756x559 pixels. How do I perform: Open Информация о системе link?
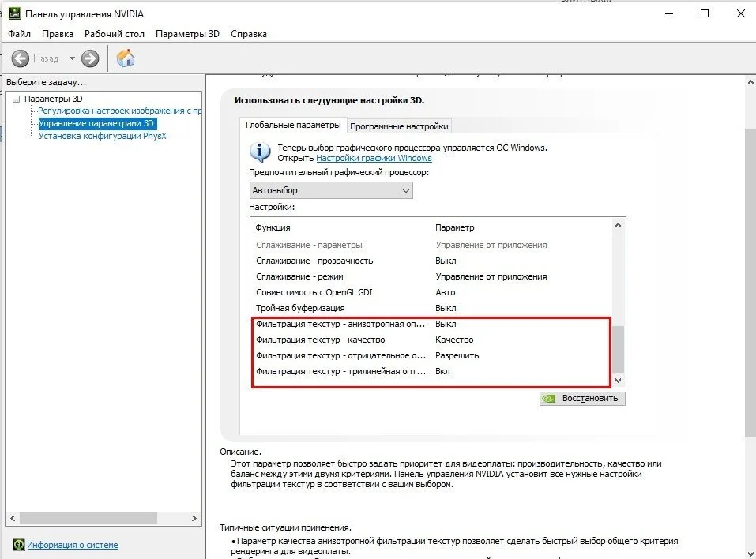tap(73, 545)
